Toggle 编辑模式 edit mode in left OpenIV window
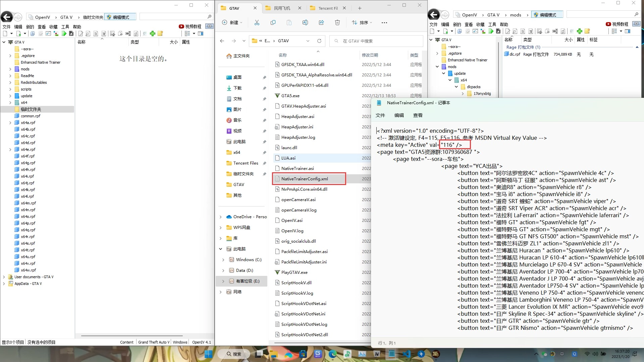Image resolution: width=644 pixels, height=362 pixels. [x=120, y=17]
